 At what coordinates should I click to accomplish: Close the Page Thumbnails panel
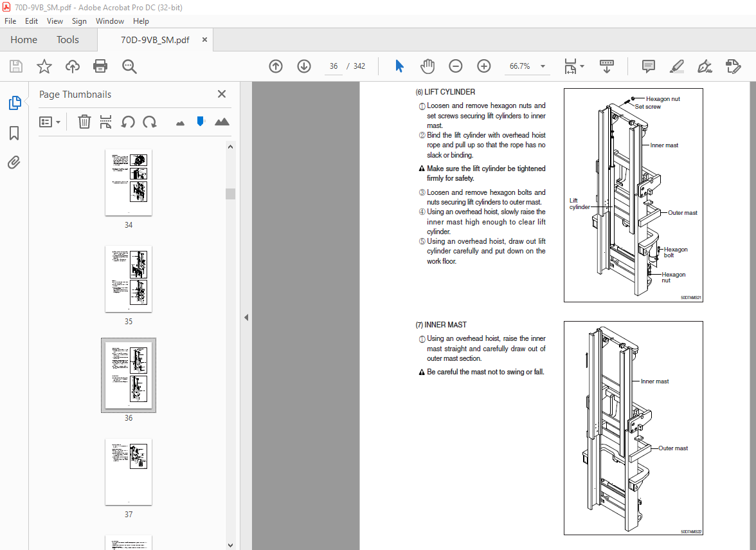point(222,94)
